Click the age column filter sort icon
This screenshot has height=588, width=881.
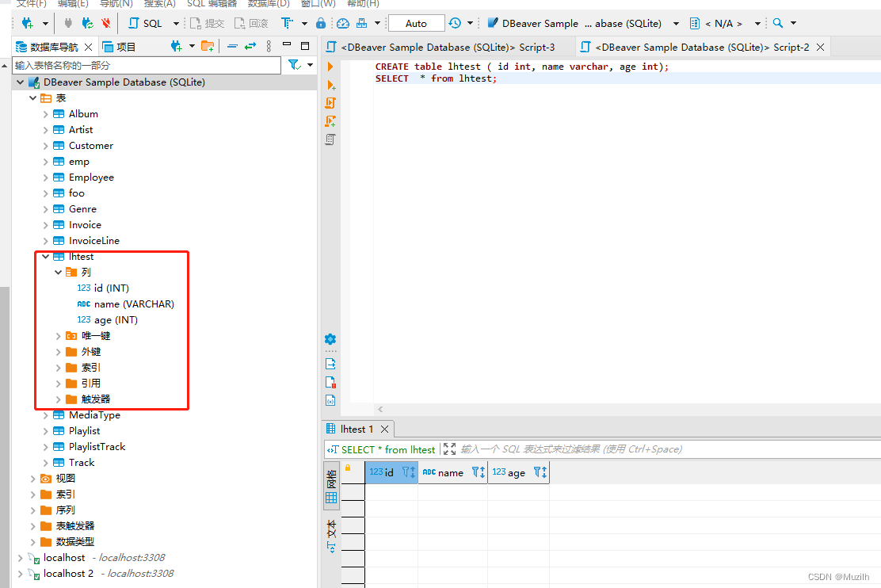540,472
